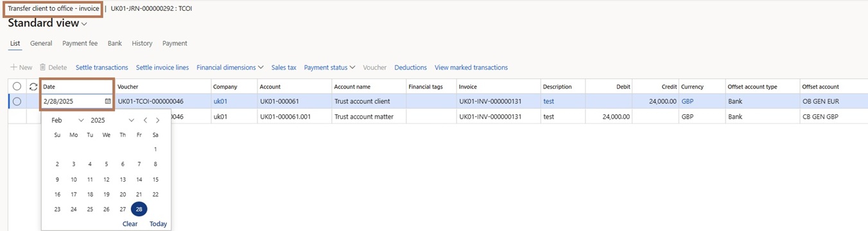The height and width of the screenshot is (231, 868).
Task: Click Settle transactions
Action: [101, 67]
